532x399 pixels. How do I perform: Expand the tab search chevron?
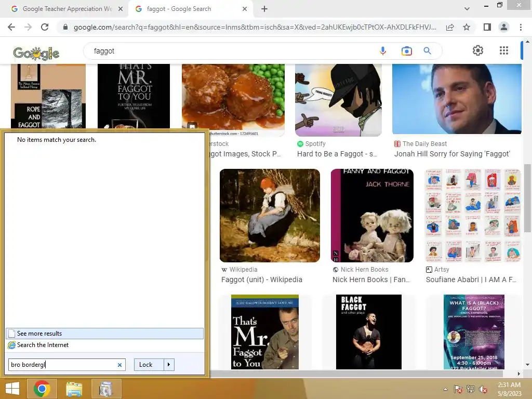[467, 9]
